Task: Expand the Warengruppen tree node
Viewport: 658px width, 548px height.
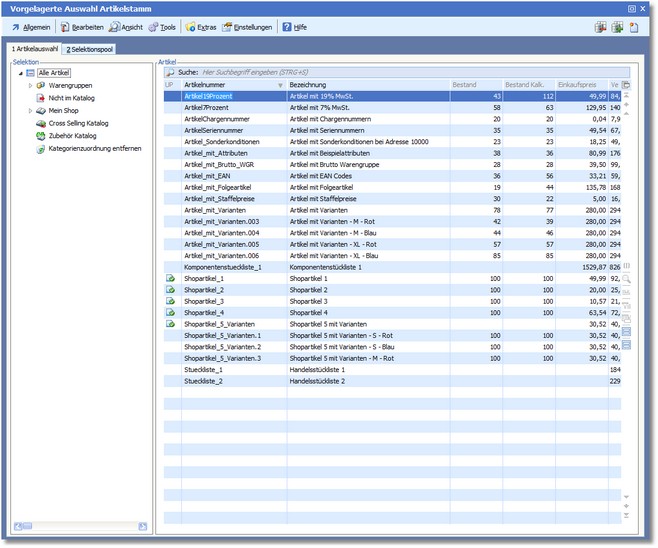Action: [x=30, y=86]
